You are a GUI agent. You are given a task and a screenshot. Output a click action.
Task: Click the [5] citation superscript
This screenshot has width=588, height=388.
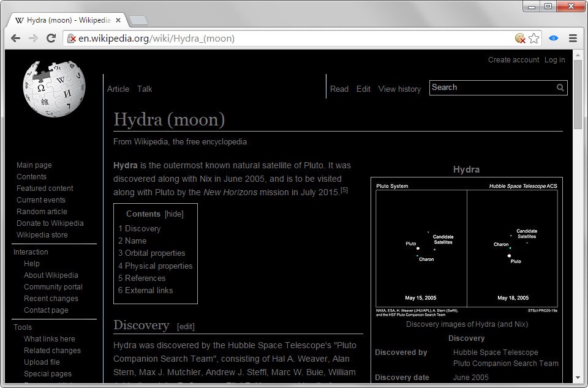pos(344,190)
